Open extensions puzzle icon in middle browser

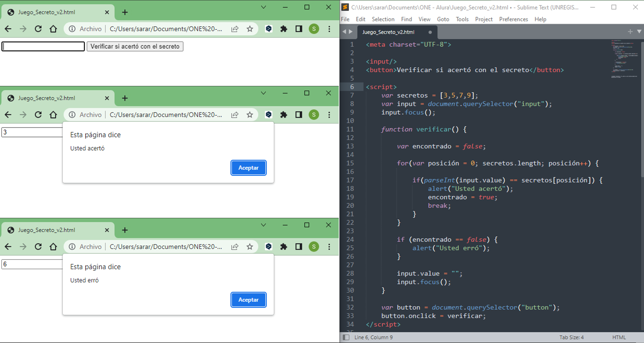click(x=284, y=115)
